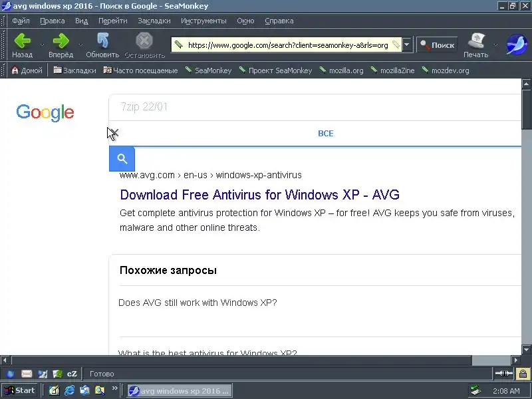The image size is (532, 399).
Task: Show more quick launch items chevron
Action: 114,388
